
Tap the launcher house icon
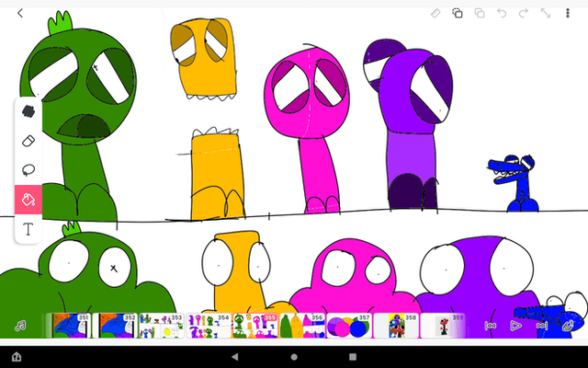point(17,357)
